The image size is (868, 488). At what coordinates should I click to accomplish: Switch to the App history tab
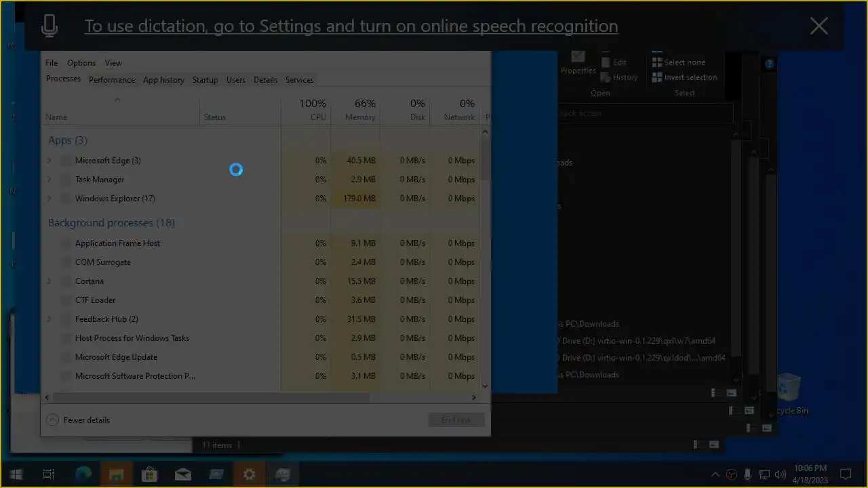click(163, 80)
